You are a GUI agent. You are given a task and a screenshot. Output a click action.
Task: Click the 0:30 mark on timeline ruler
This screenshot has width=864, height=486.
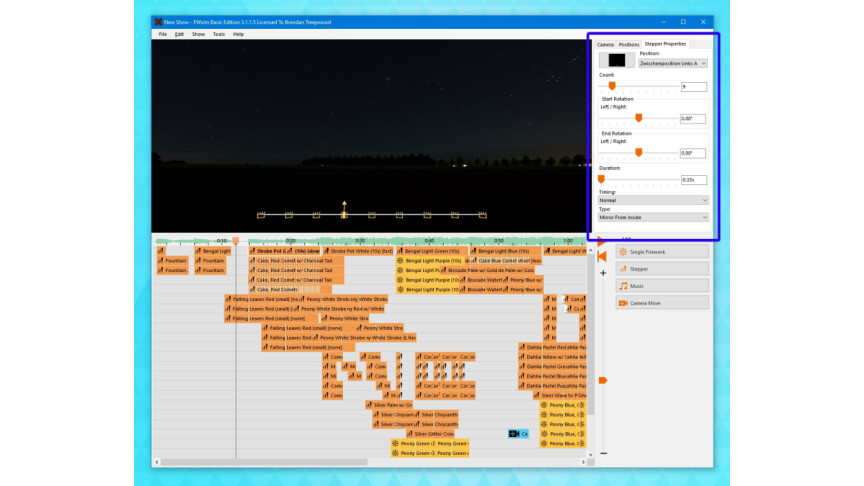[x=360, y=241]
